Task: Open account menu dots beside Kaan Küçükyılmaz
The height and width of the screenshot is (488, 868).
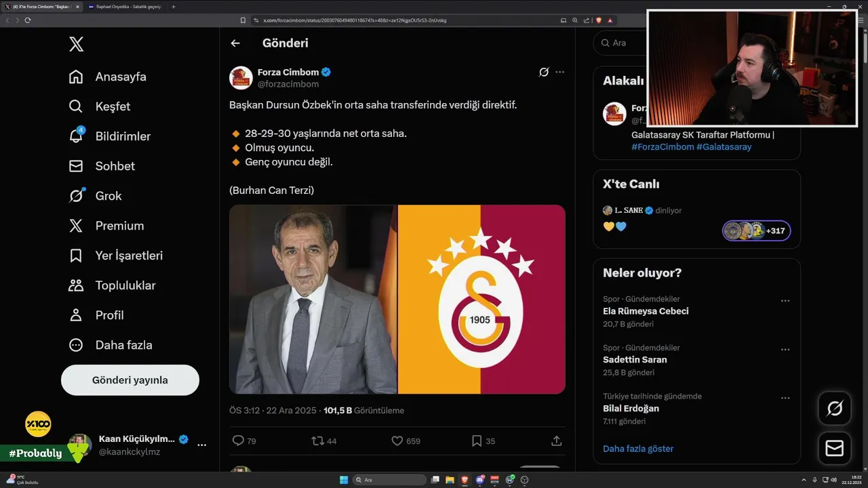Action: click(x=202, y=445)
